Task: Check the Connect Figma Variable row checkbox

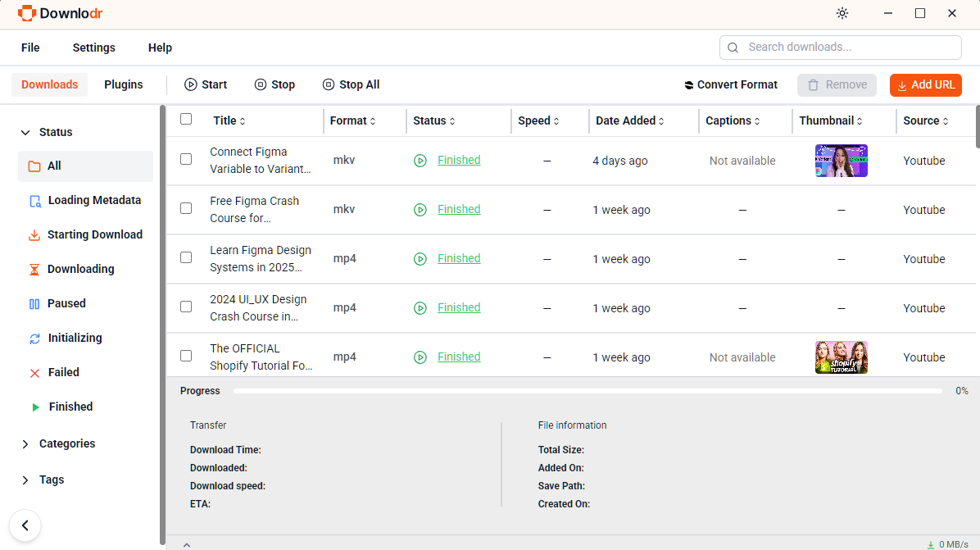Action: coord(186,159)
